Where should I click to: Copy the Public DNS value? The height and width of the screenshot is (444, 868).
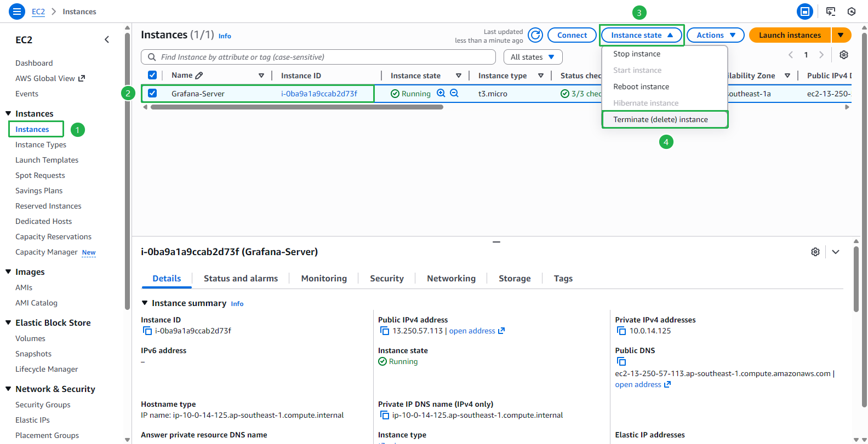click(x=621, y=361)
